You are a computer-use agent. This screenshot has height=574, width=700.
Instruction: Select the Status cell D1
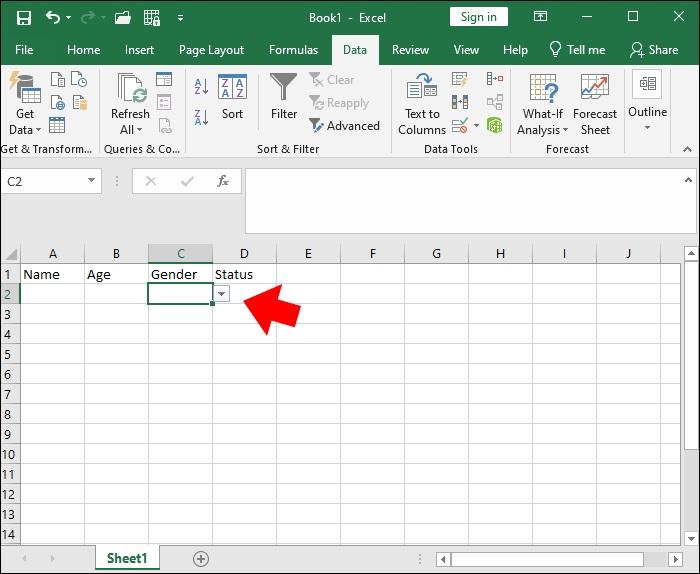pyautogui.click(x=244, y=274)
